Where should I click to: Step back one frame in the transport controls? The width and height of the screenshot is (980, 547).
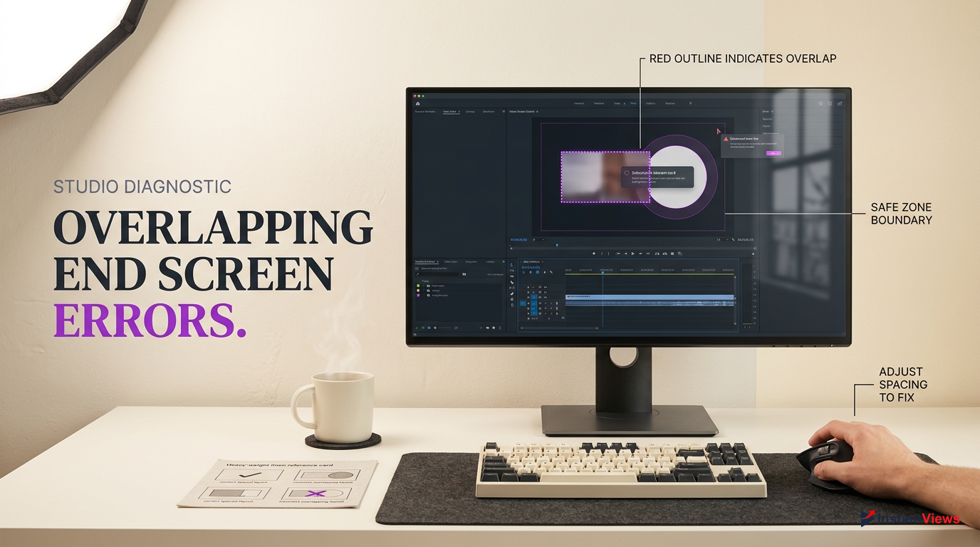coord(625,254)
